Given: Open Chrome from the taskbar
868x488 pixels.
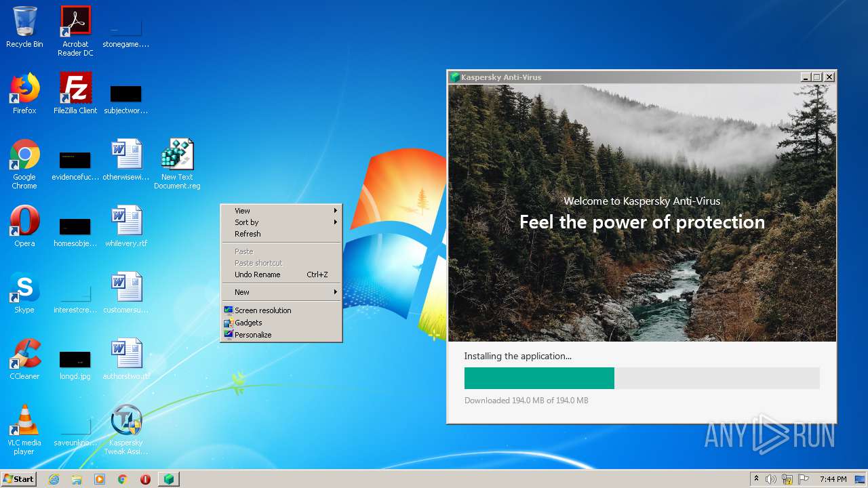Looking at the screenshot, I should [123, 479].
